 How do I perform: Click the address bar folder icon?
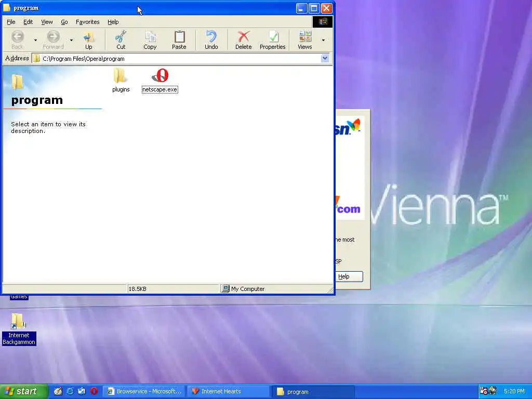click(37, 59)
